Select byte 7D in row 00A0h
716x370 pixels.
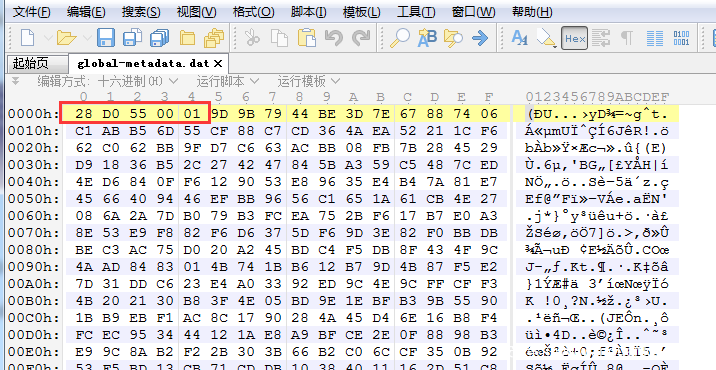(84, 283)
